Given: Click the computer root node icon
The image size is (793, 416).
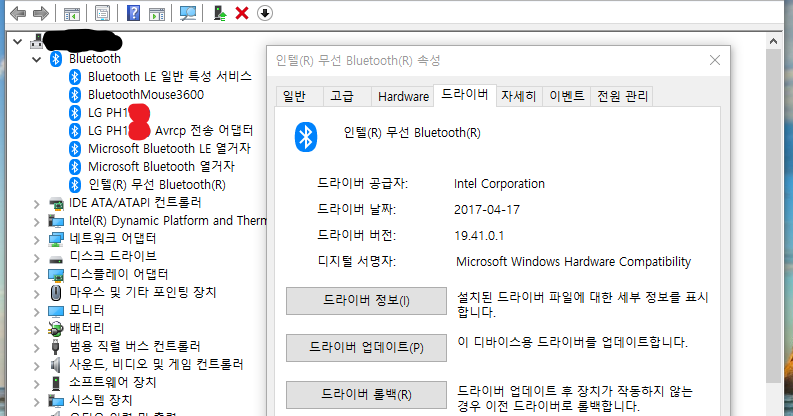Looking at the screenshot, I should (x=36, y=41).
